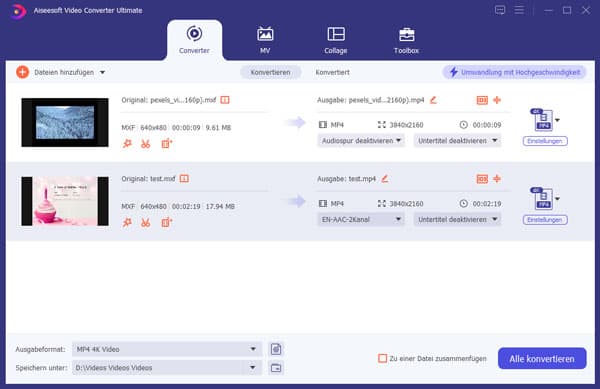This screenshot has width=600, height=389.
Task: Click Alle konvertieren button
Action: coord(542,359)
